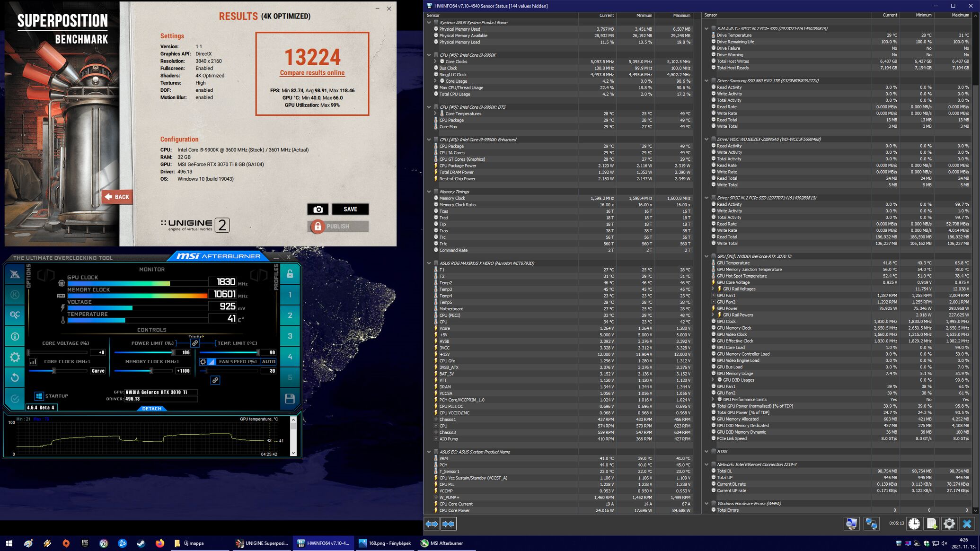Screen dimensions: 980x551
Task: Select Afterburner profile 3
Action: [290, 336]
